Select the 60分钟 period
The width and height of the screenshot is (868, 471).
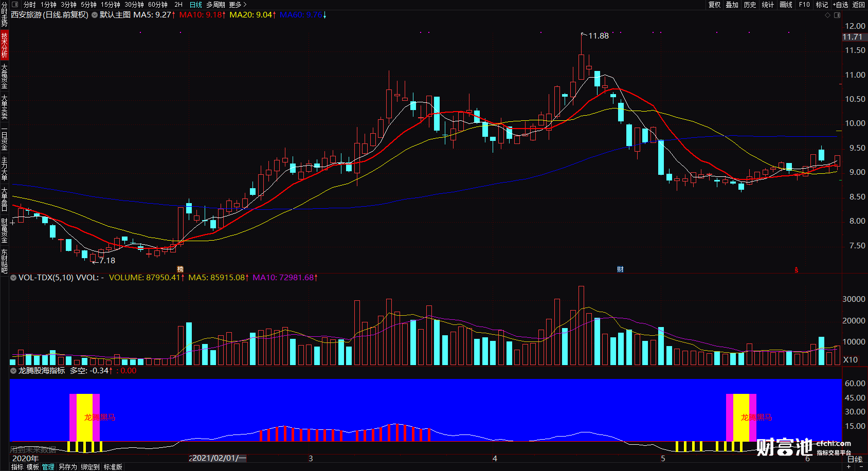[x=158, y=4]
